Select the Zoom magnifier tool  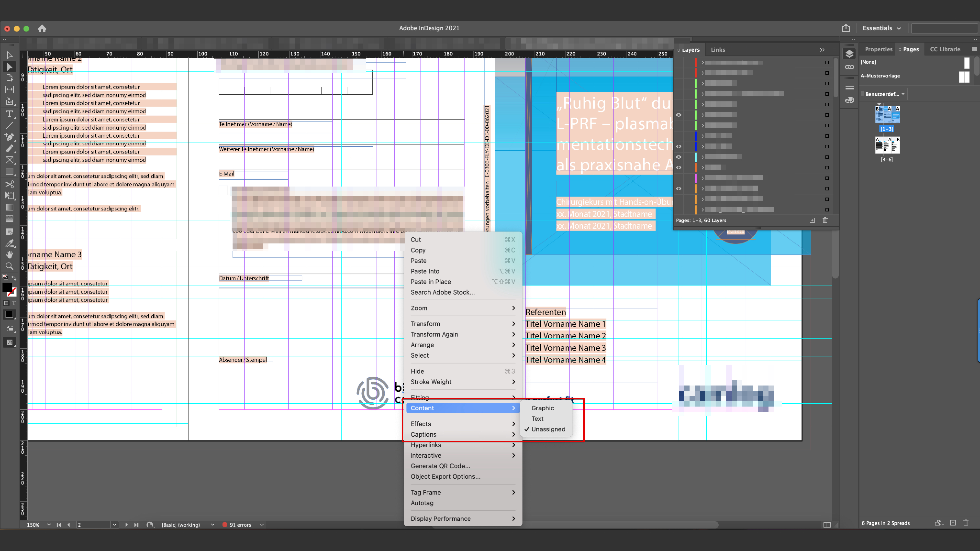pyautogui.click(x=10, y=266)
